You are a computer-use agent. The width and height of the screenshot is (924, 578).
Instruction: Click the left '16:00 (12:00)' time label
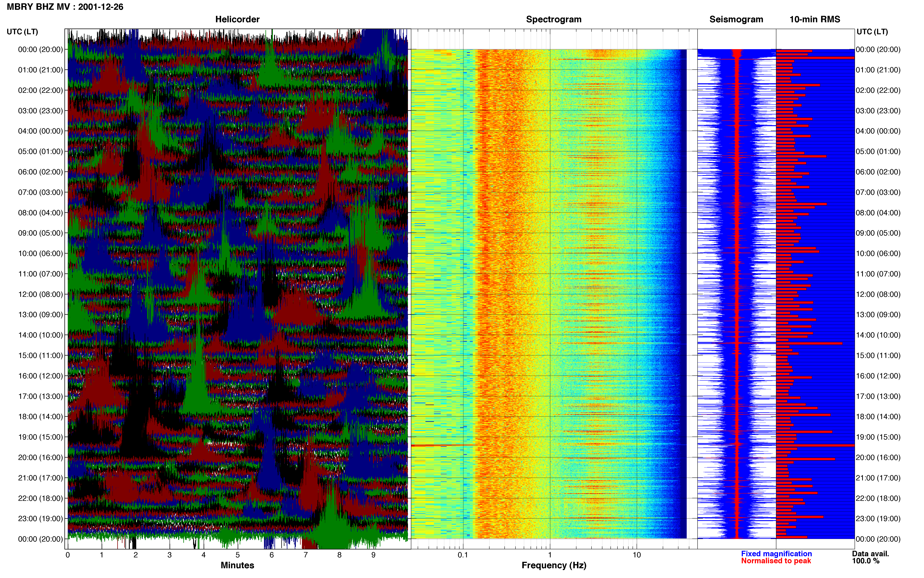(x=40, y=376)
